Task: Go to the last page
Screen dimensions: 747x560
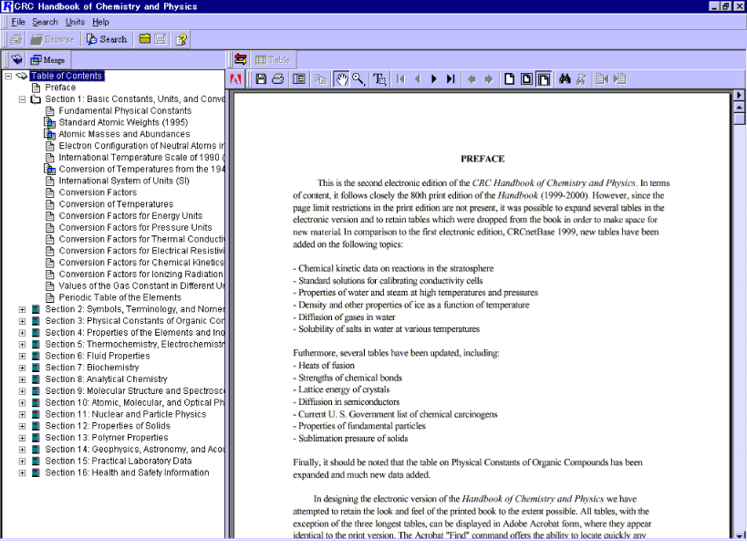Action: click(451, 79)
